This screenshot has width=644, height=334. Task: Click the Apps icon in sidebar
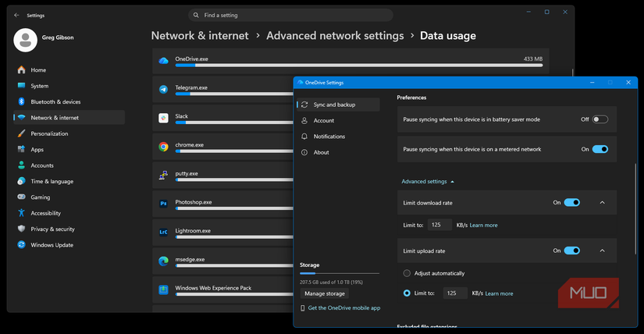[21, 149]
